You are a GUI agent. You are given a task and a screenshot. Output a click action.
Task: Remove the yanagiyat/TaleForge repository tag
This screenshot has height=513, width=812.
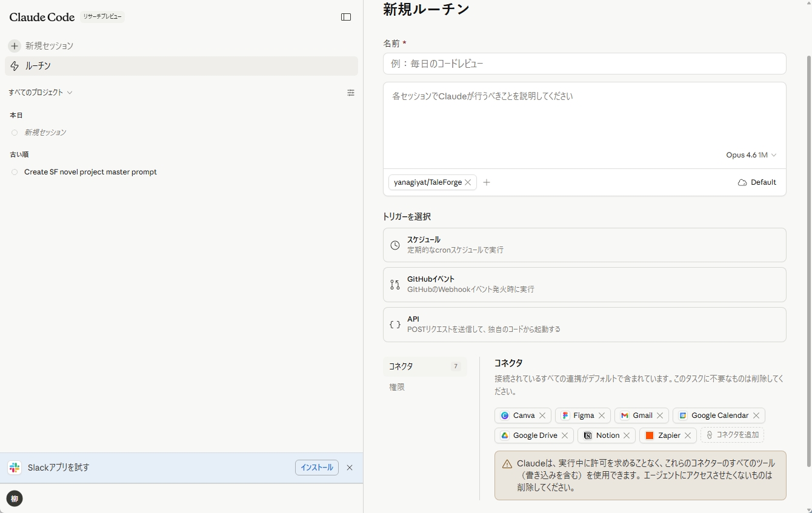(x=468, y=182)
